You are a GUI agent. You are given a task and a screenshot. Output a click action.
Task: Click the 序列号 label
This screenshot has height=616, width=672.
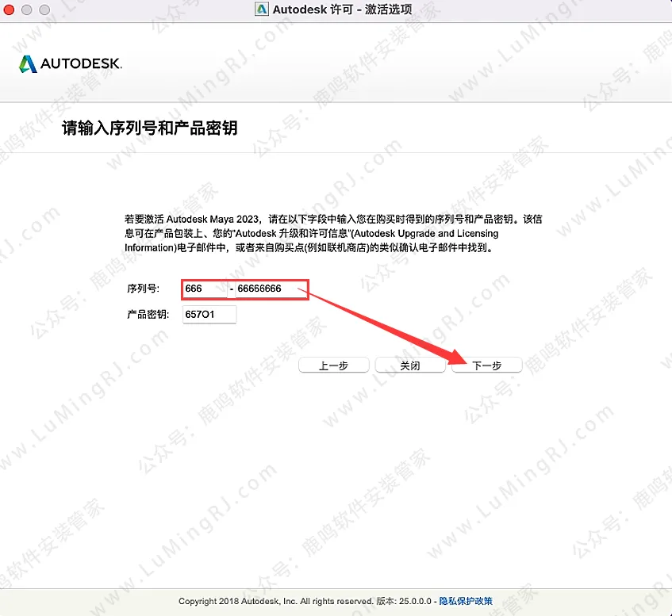point(143,289)
